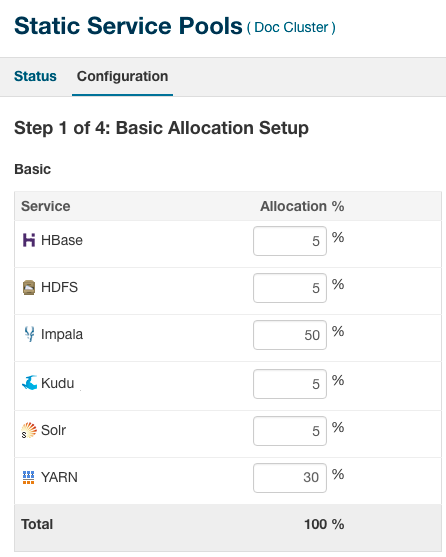The image size is (446, 557).
Task: Focus the HDFS allocation percentage field
Action: pos(290,288)
